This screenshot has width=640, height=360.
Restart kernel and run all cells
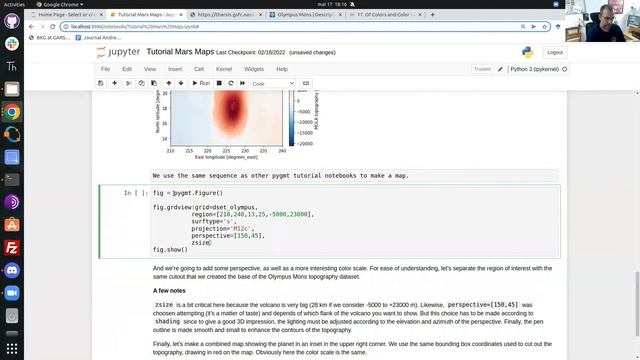[x=242, y=83]
